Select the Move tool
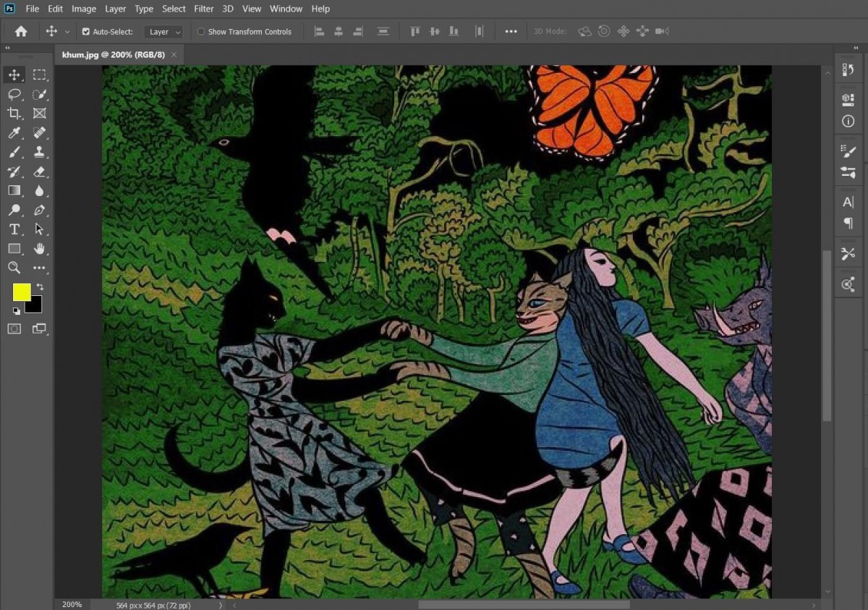This screenshot has width=868, height=610. (x=14, y=75)
